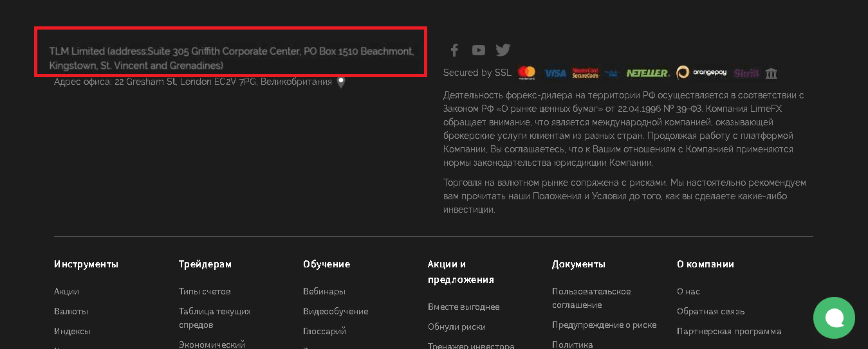This screenshot has width=868, height=349.
Task: Click the VISA payment logo
Action: point(555,73)
